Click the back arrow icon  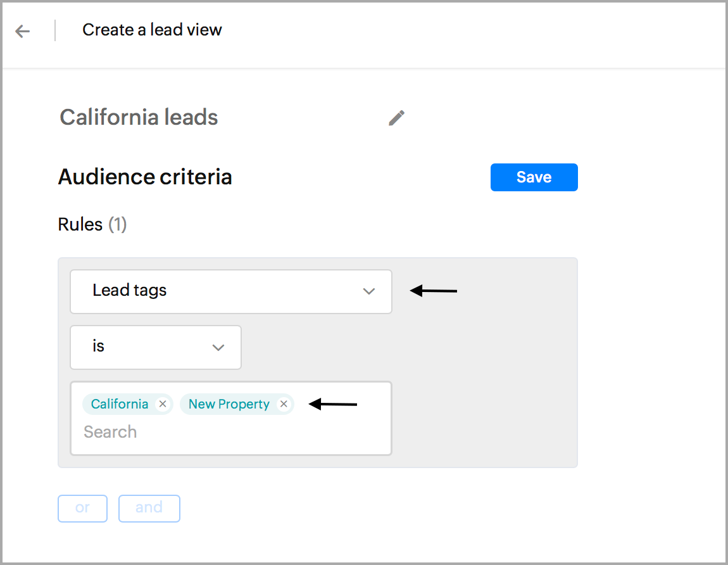tap(23, 31)
